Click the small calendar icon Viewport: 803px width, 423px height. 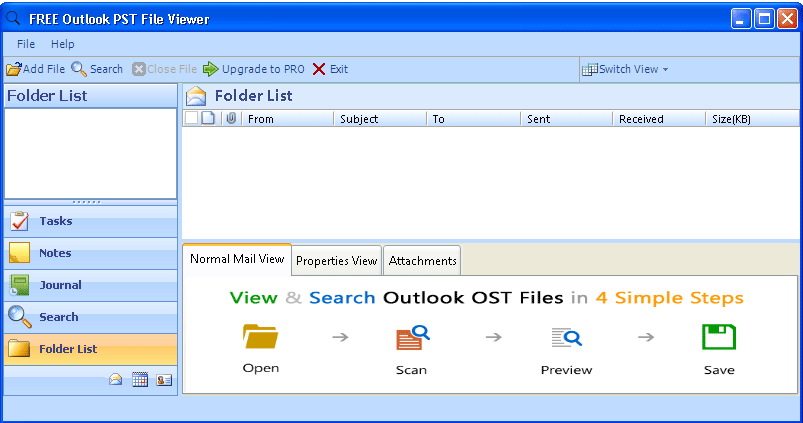[140, 379]
